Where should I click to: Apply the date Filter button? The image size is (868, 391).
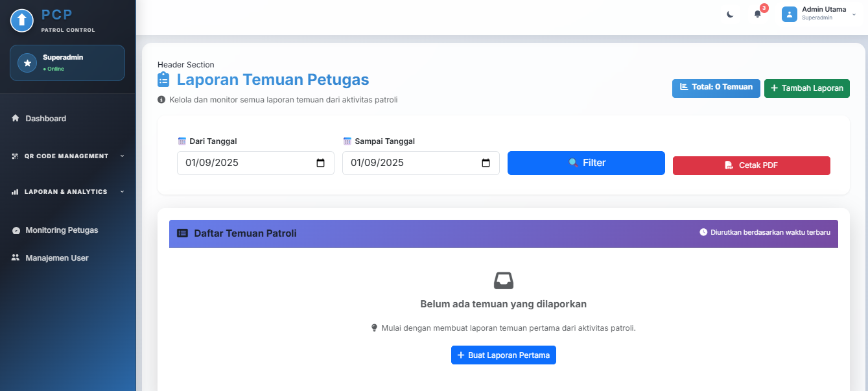[586, 163]
